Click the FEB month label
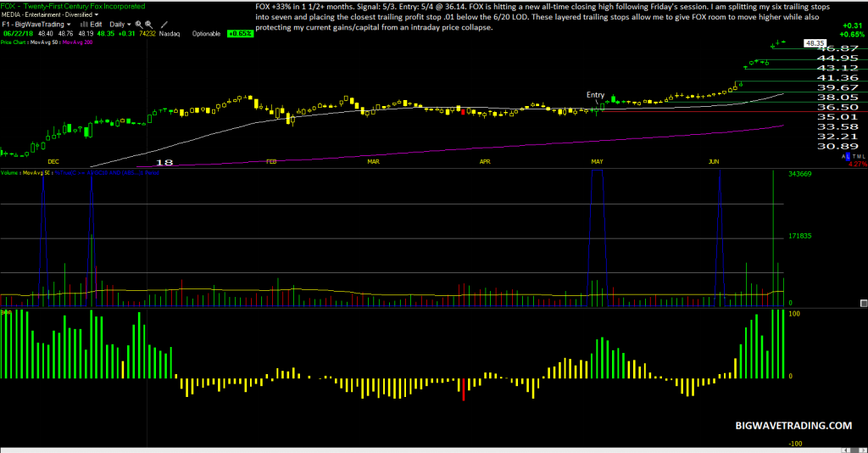Image resolution: width=868 pixels, height=453 pixels. coord(271,162)
